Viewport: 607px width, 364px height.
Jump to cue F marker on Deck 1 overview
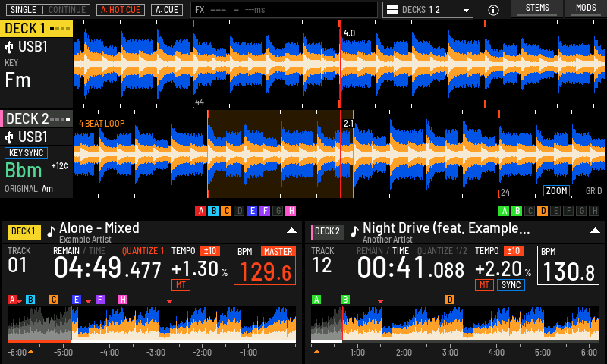pyautogui.click(x=100, y=300)
